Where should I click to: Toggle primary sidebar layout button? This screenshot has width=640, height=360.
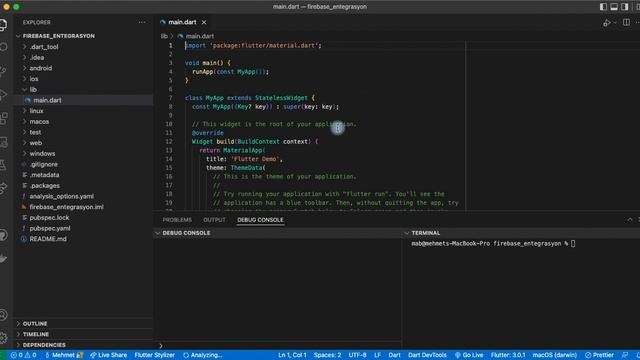click(x=603, y=7)
